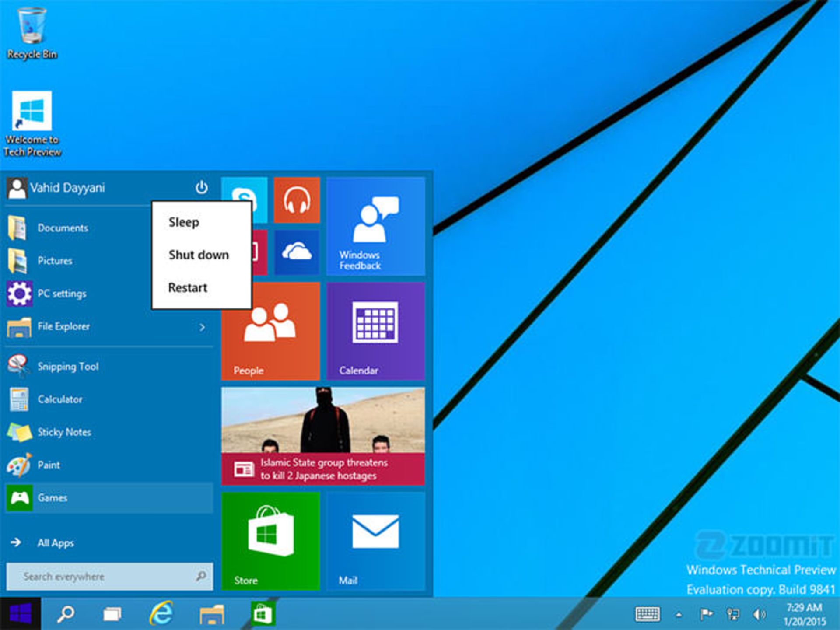Open File Explorer from the taskbar
The width and height of the screenshot is (840, 630).
click(x=212, y=614)
